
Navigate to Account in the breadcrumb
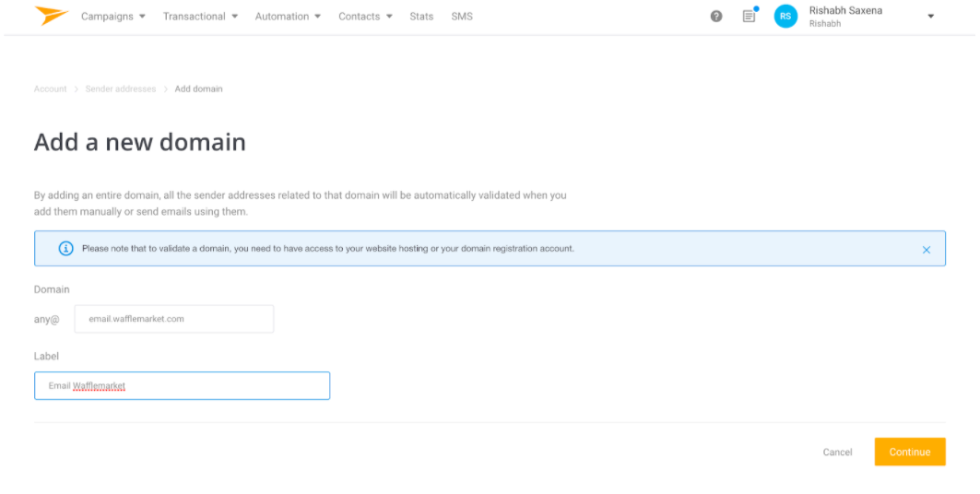click(50, 89)
